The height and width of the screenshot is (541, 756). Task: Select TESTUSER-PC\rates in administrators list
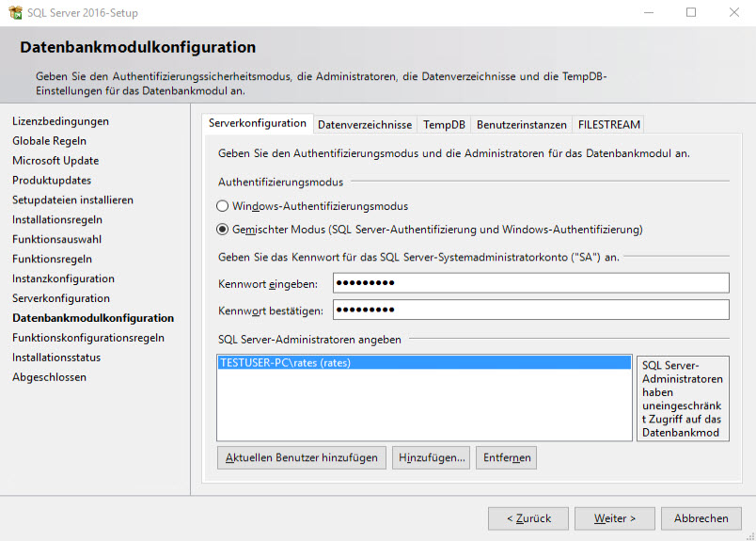click(423, 362)
